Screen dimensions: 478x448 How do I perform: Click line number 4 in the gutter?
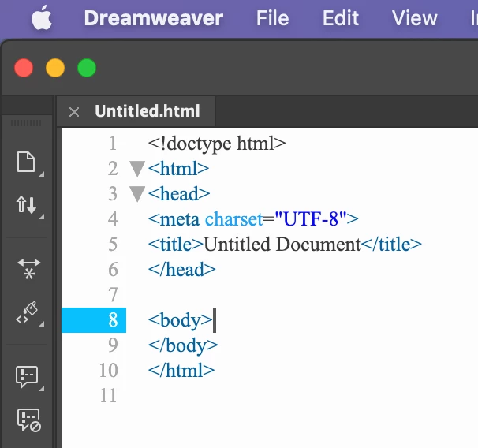[113, 218]
